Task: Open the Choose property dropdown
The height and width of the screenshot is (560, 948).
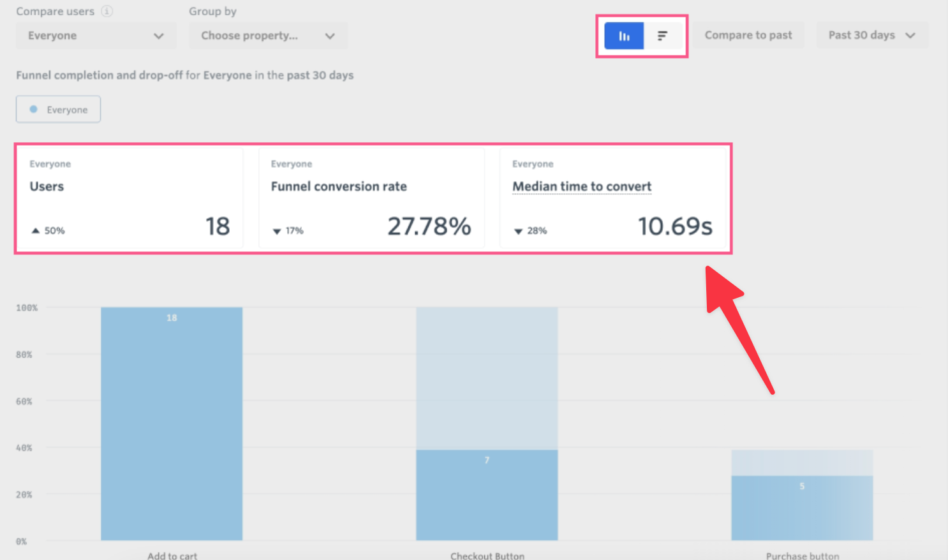Action: point(268,36)
